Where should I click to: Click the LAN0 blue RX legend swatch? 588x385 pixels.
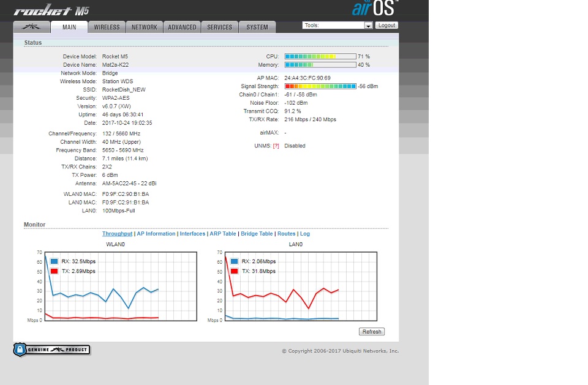click(x=235, y=261)
